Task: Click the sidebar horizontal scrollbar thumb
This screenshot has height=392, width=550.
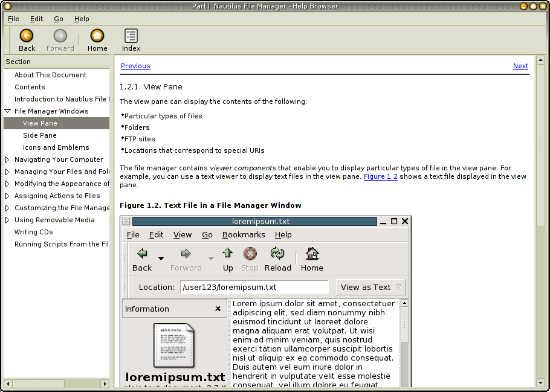Action: pos(38,384)
